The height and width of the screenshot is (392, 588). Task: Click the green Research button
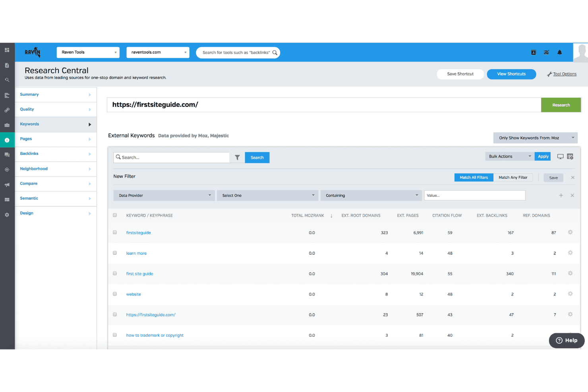pyautogui.click(x=561, y=105)
